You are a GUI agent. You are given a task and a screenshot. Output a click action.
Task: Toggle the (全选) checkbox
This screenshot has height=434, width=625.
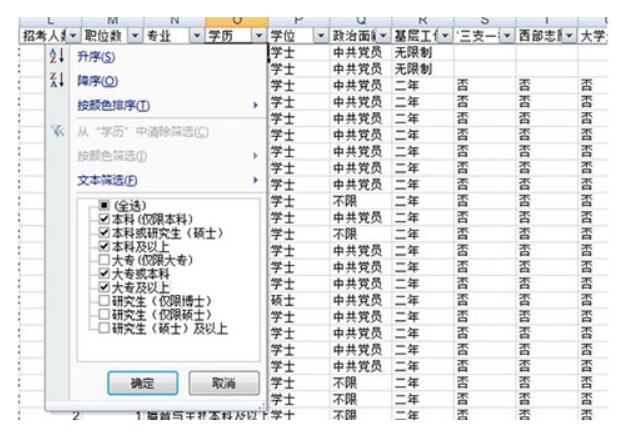coord(104,205)
